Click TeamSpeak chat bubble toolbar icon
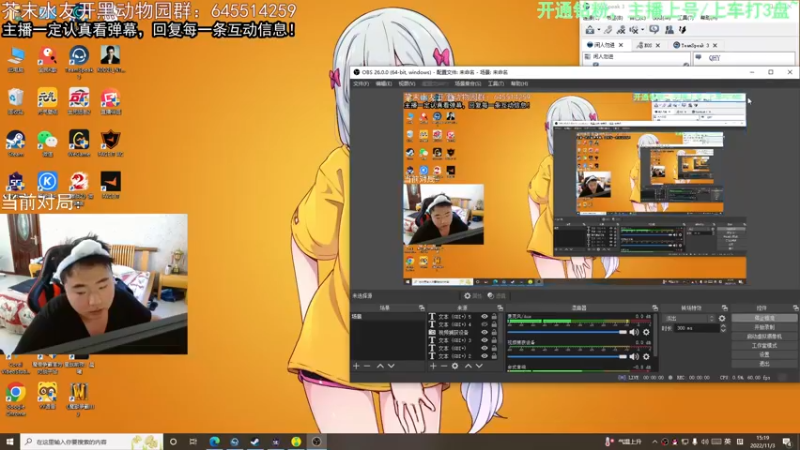The height and width of the screenshot is (450, 800). point(654,30)
